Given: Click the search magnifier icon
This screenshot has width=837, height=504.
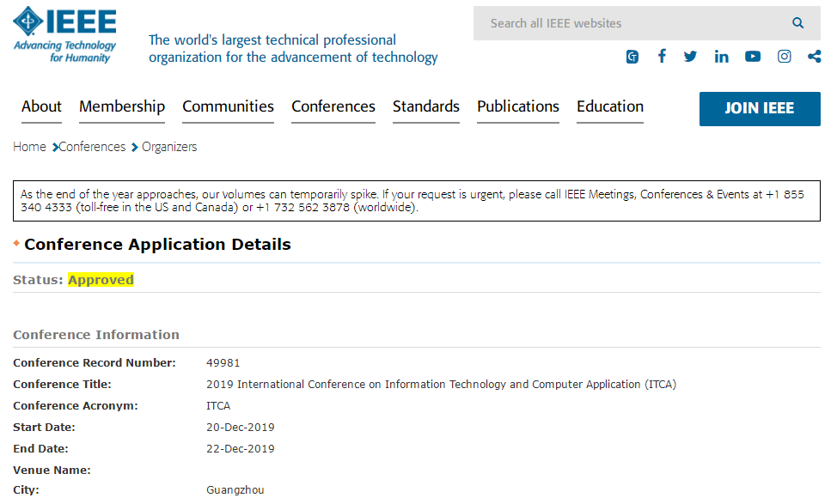Looking at the screenshot, I should click(x=797, y=23).
